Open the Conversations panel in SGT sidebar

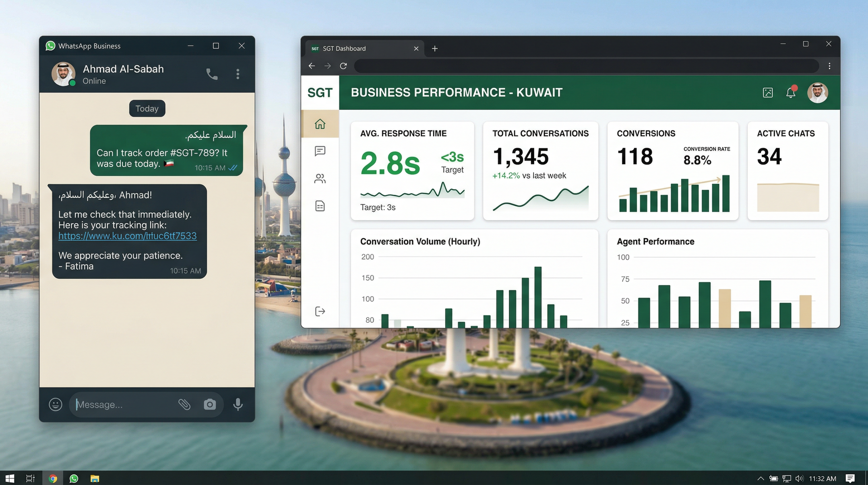coord(320,151)
